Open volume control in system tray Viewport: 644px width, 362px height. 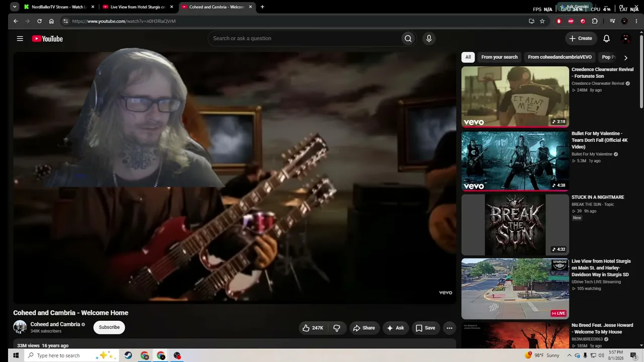click(x=601, y=355)
